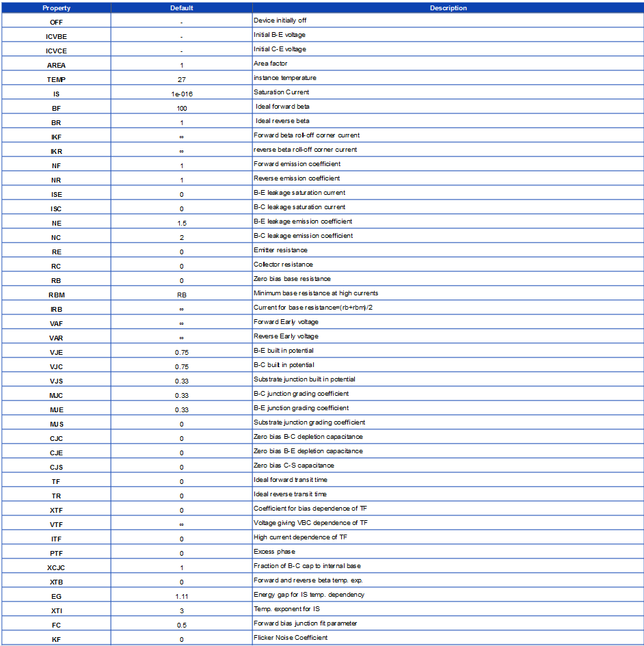The height and width of the screenshot is (646, 644).
Task: Click the "Property" column header
Action: [57, 8]
